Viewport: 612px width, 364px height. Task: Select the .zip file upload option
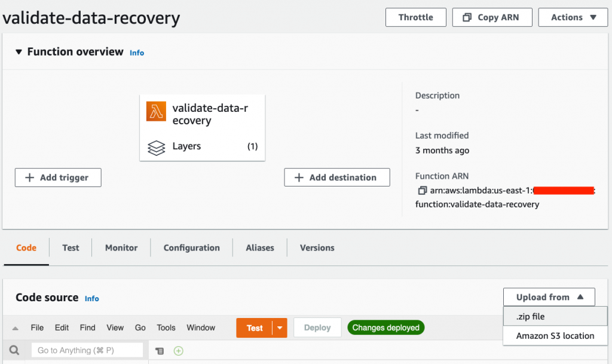click(528, 316)
